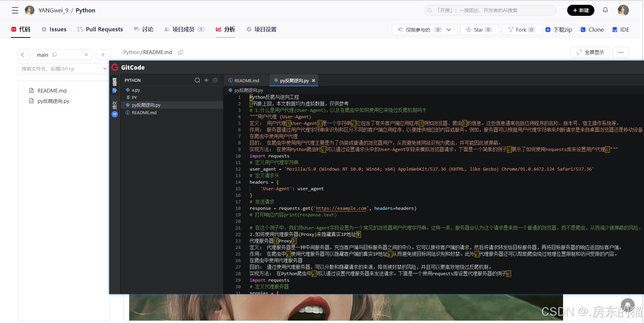The image size is (644, 323).
Task: Open a.py in the IDE explorer
Action: coord(172,90)
